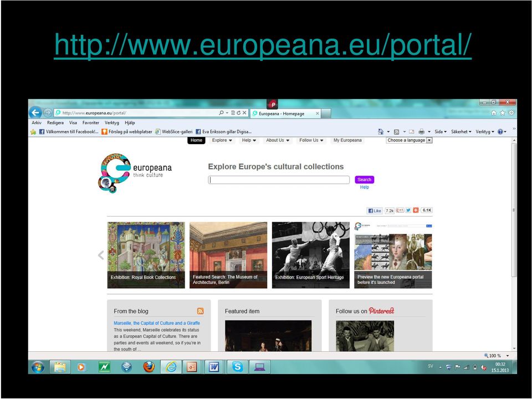Viewport: 532px width, 399px height.
Task: Select the Europeana - Homepage browser tab
Action: [285, 113]
